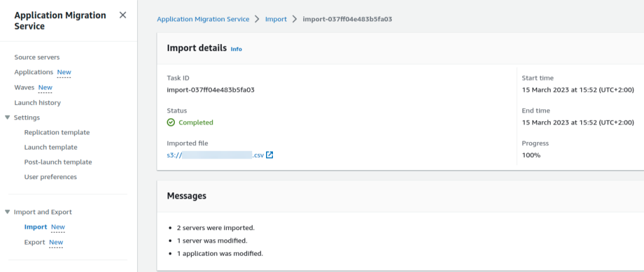
Task: Collapse the Import and Export section
Action: coord(8,212)
